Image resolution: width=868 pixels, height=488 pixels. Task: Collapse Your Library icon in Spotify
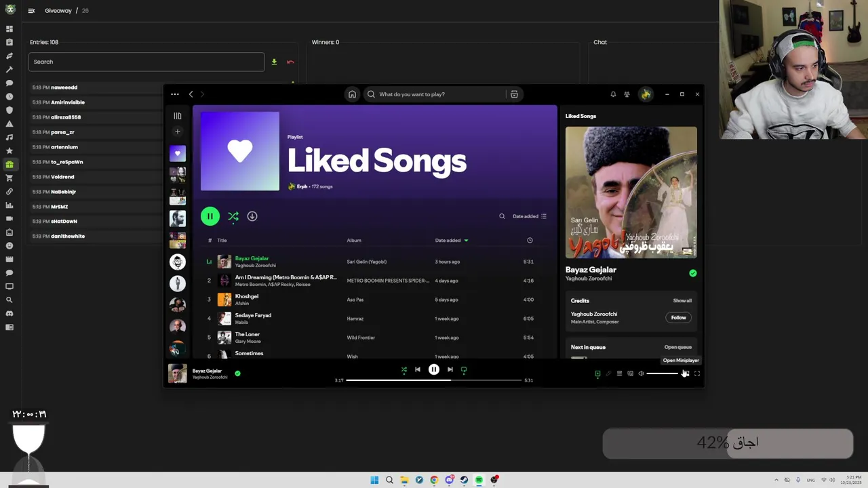tap(178, 116)
